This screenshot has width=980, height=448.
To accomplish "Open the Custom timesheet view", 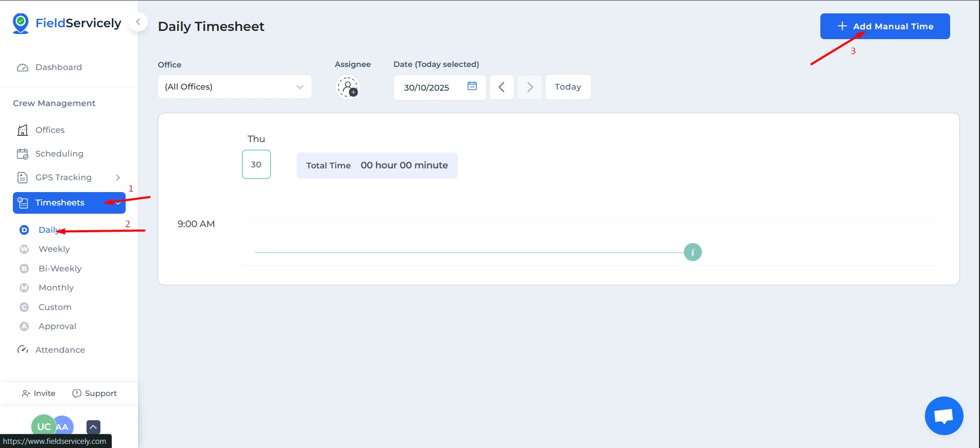I will (55, 307).
